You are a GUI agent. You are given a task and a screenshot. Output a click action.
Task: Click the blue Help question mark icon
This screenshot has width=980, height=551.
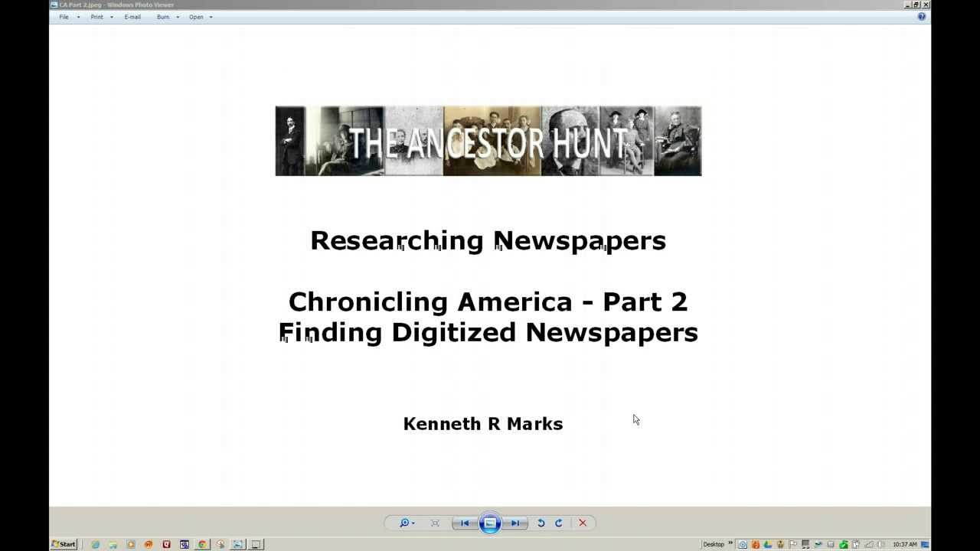(x=922, y=16)
